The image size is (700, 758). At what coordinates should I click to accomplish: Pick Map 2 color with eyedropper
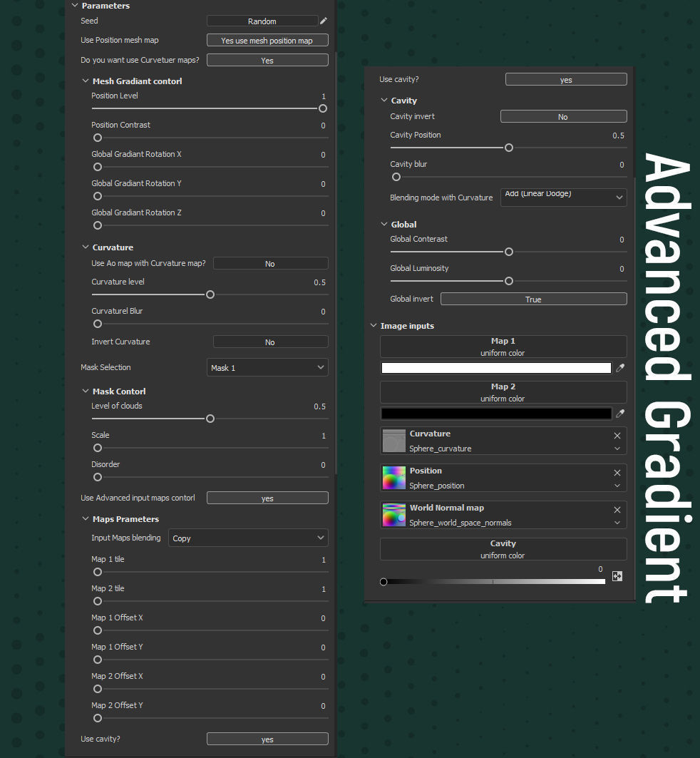tap(620, 414)
